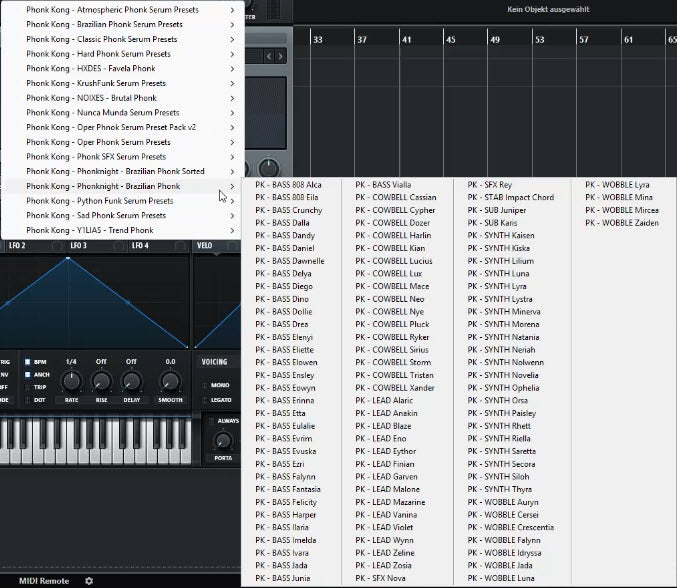Image resolution: width=677 pixels, height=588 pixels.
Task: Adjust the LFO Smooth knob
Action: click(x=170, y=381)
